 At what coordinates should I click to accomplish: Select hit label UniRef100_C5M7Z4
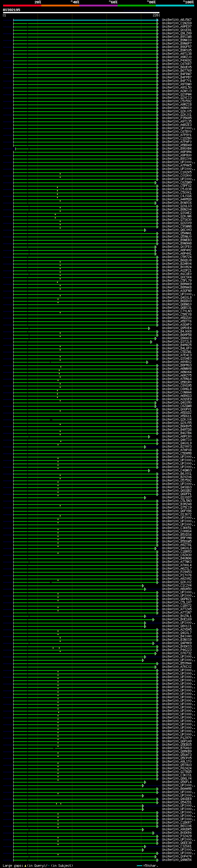177,257
